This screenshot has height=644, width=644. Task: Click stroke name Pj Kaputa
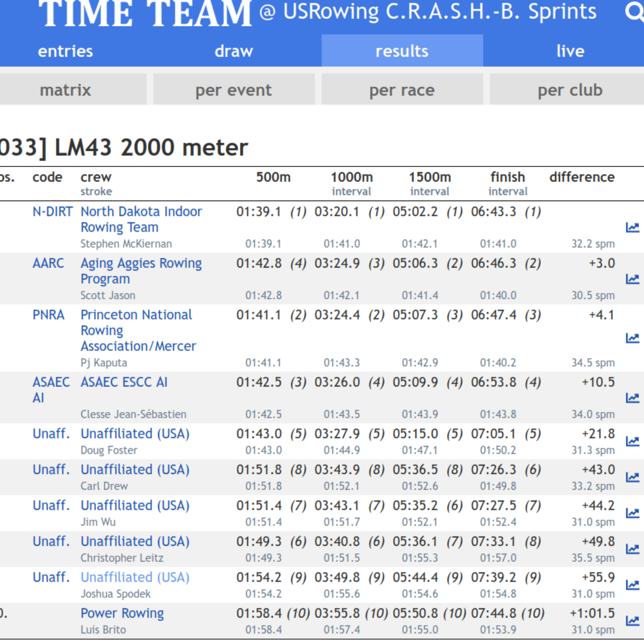[104, 363]
